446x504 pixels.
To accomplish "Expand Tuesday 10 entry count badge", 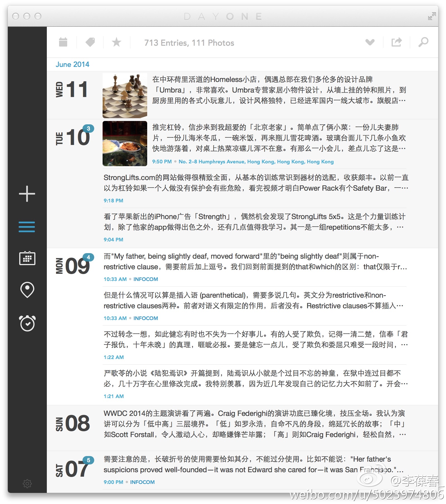I will click(x=88, y=129).
